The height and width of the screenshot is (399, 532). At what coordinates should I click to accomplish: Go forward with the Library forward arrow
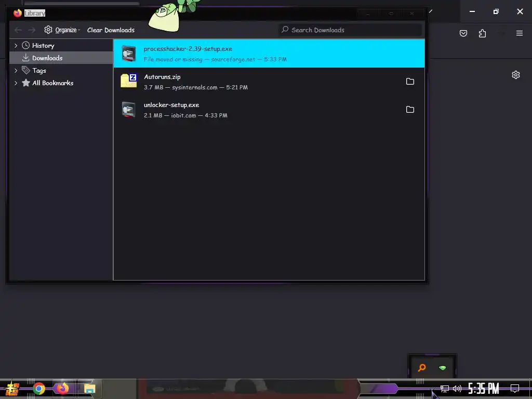[x=32, y=30]
